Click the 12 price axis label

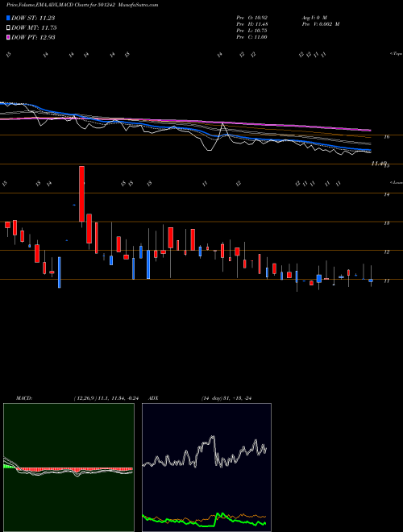(x=386, y=252)
